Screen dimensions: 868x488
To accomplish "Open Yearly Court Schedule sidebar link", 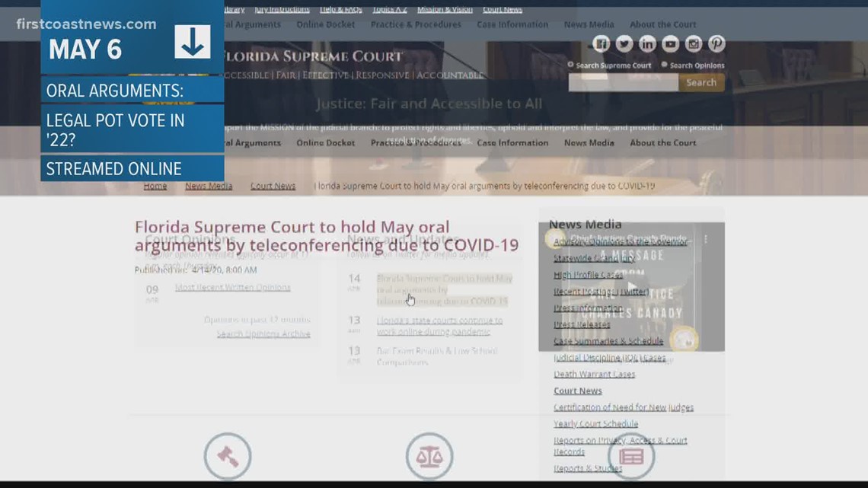I will pyautogui.click(x=595, y=424).
